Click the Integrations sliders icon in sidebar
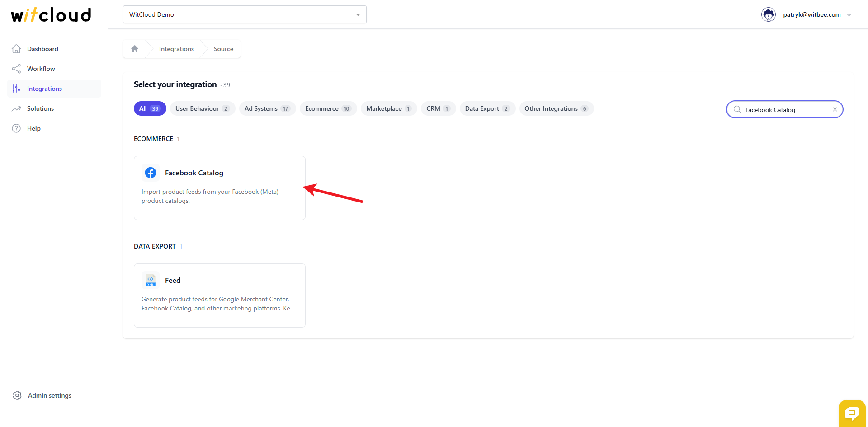Viewport: 868px width, 427px height. click(16, 89)
